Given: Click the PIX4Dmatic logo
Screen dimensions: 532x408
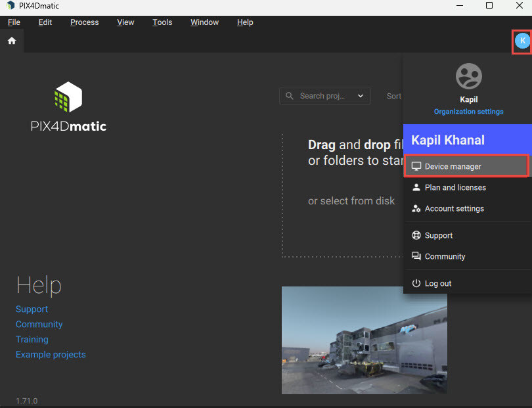Looking at the screenshot, I should pos(68,106).
